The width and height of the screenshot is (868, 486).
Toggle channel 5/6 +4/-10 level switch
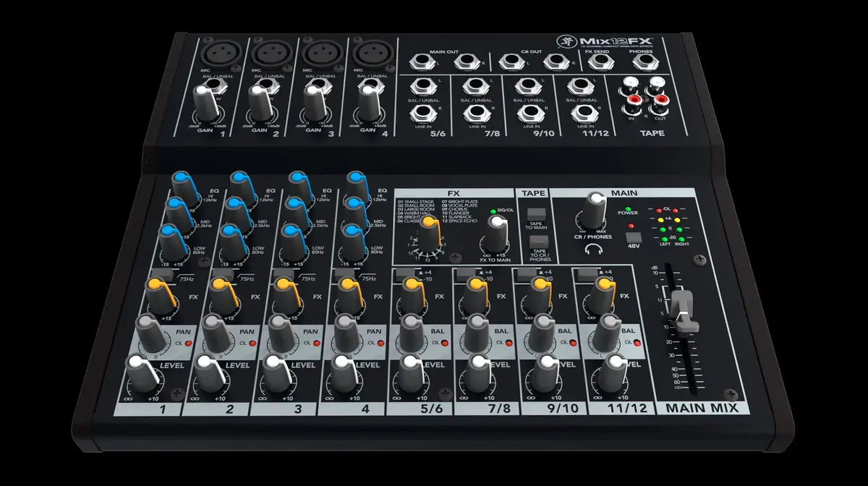tap(407, 273)
